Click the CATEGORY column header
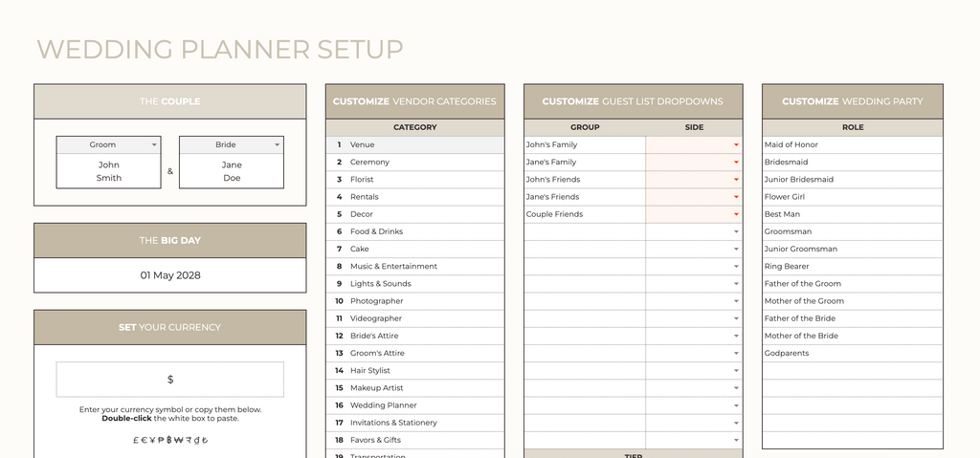This screenshot has width=980, height=458. click(415, 127)
